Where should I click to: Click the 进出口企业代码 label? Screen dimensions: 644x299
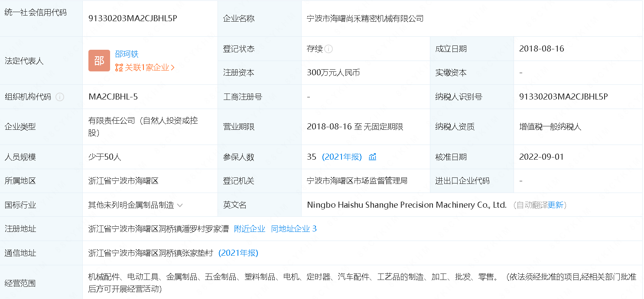(x=462, y=181)
